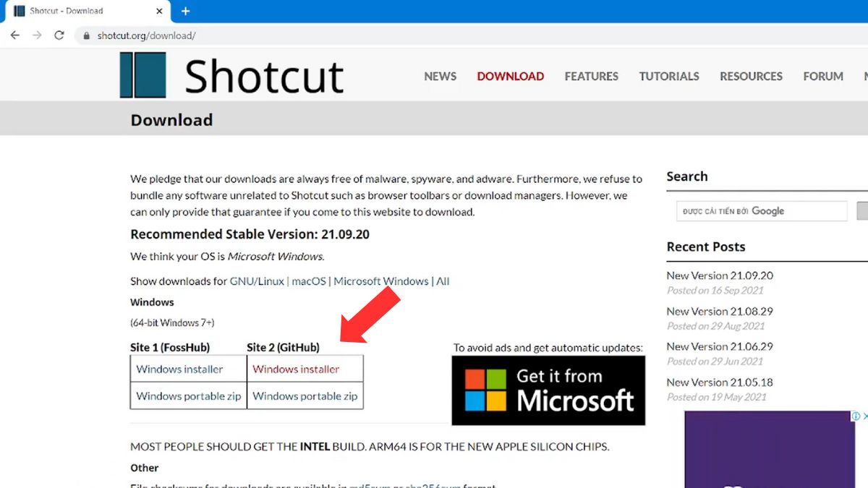Click Posted on 29 Jun 2021 text

715,361
